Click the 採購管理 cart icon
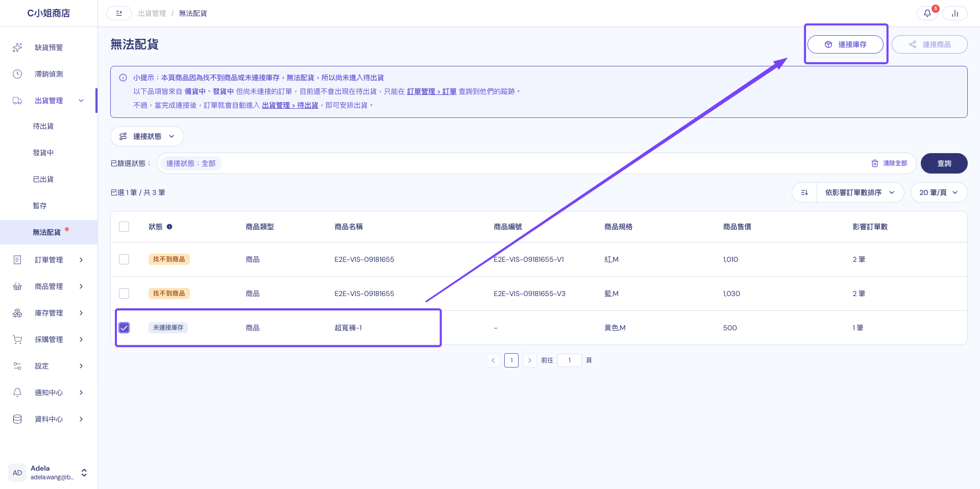 [17, 339]
